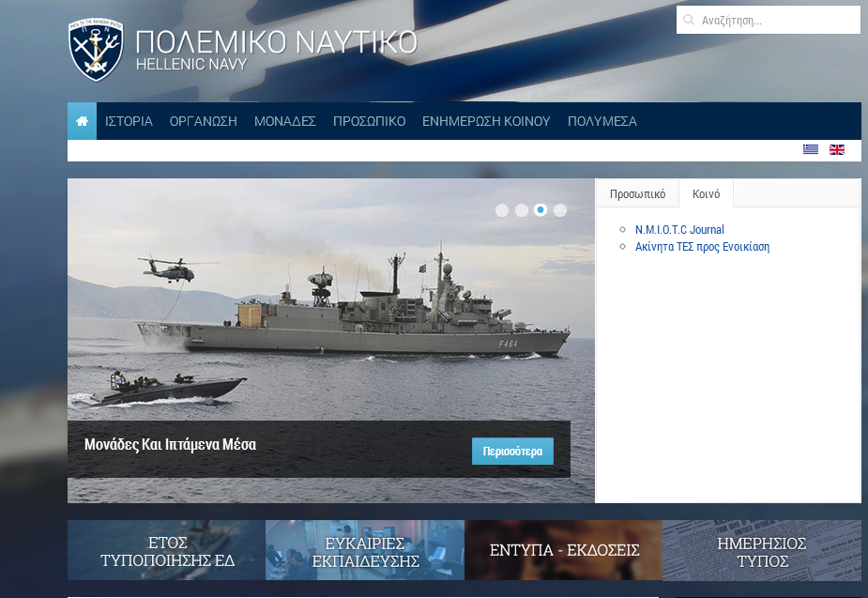Click the magnifier icon in search box
Screen dimensions: 868x598
(689, 20)
